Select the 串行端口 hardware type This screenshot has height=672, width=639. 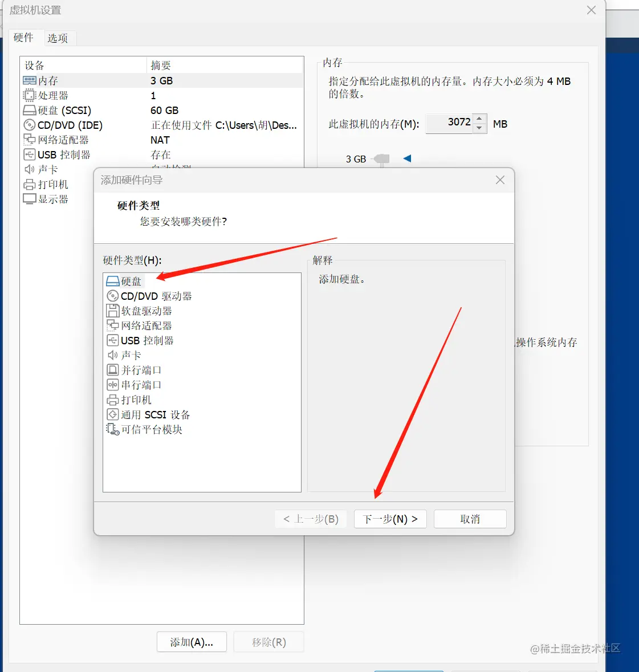[x=140, y=385]
